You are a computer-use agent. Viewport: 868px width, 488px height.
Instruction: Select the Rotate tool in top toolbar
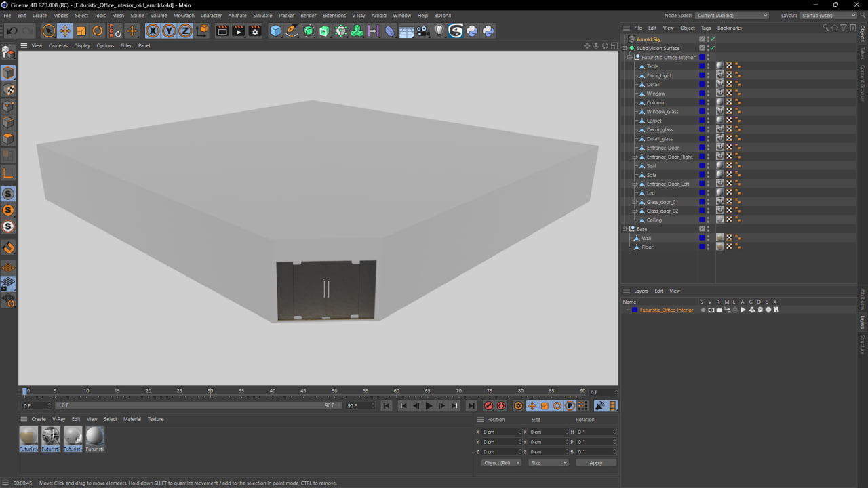[x=98, y=30]
